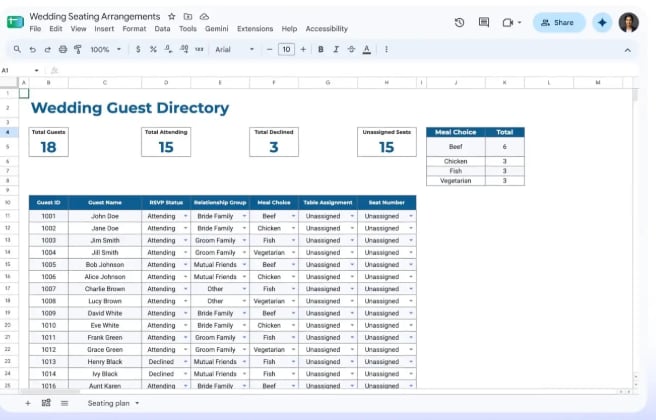Click the Gemini sparkle button

click(x=602, y=23)
